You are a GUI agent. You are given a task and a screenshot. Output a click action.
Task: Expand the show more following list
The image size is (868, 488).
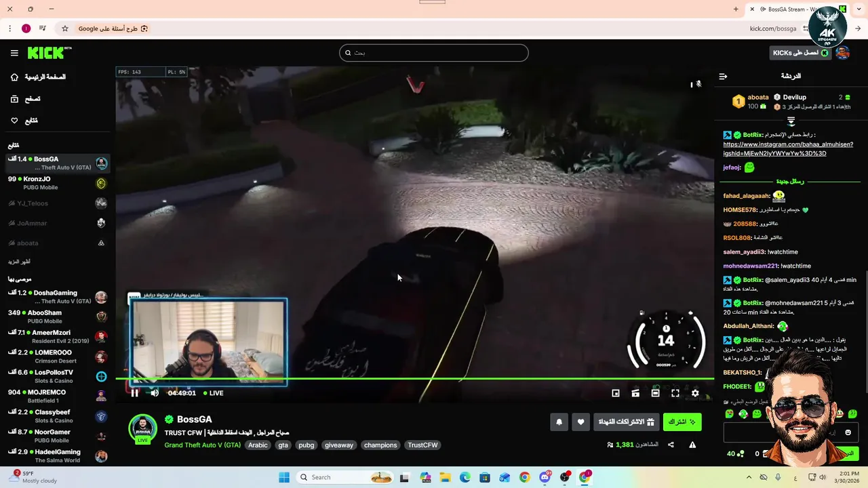coord(19,262)
